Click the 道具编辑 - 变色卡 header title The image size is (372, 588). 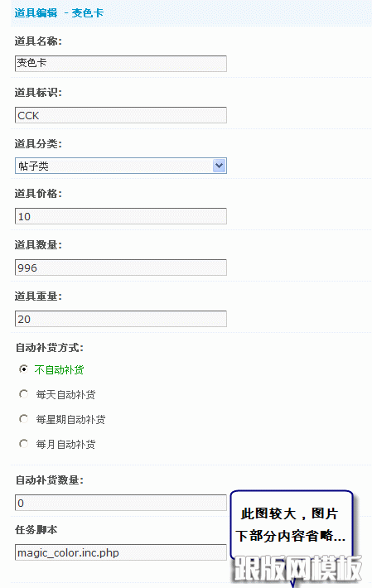tap(59, 13)
